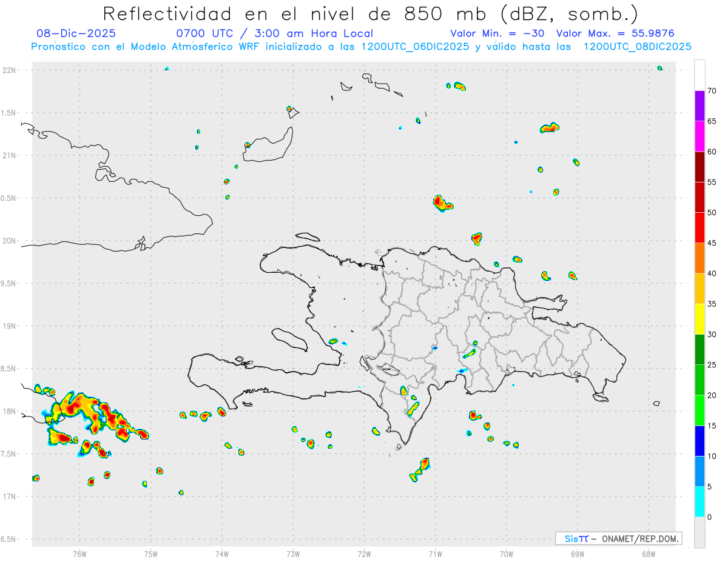Click the '18N' latitude label
This screenshot has width=728, height=562.
[9, 412]
